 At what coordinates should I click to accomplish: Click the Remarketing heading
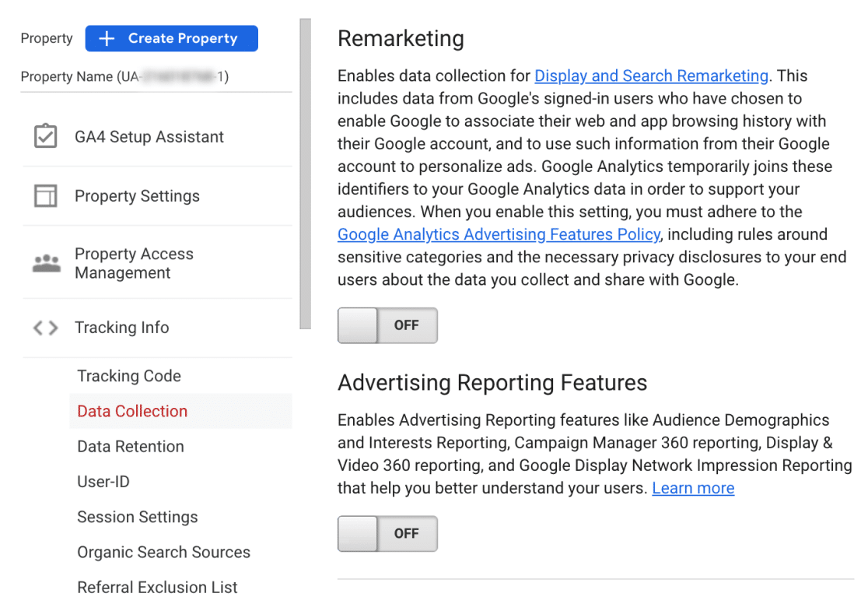pos(401,39)
